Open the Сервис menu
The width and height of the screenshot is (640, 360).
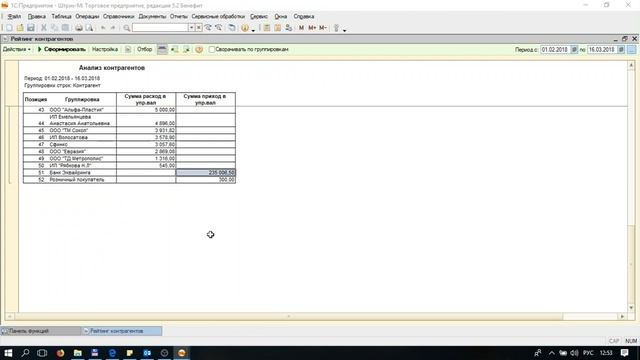(x=259, y=16)
